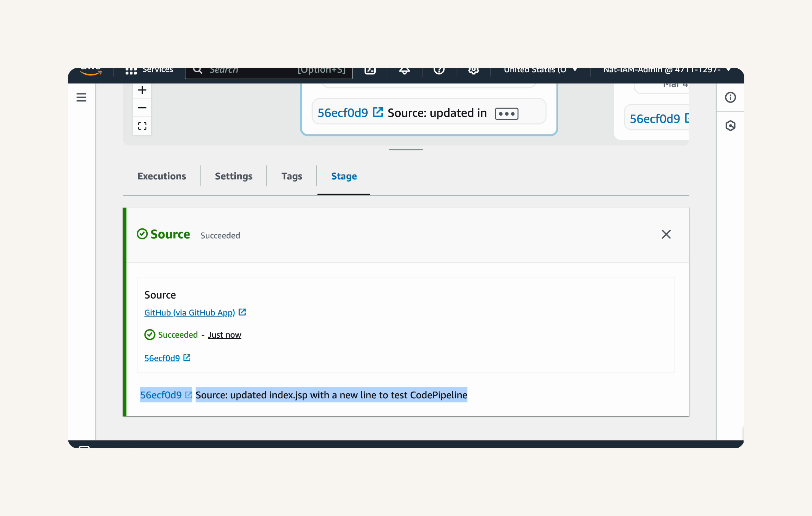Open external link icon next to Source 56ecf0d9
The width and height of the screenshot is (812, 516).
tap(187, 357)
